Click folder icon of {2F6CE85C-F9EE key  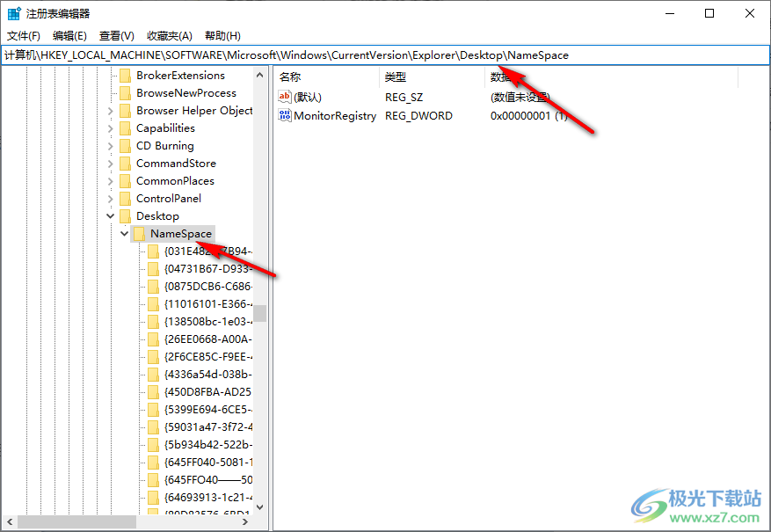(x=154, y=357)
